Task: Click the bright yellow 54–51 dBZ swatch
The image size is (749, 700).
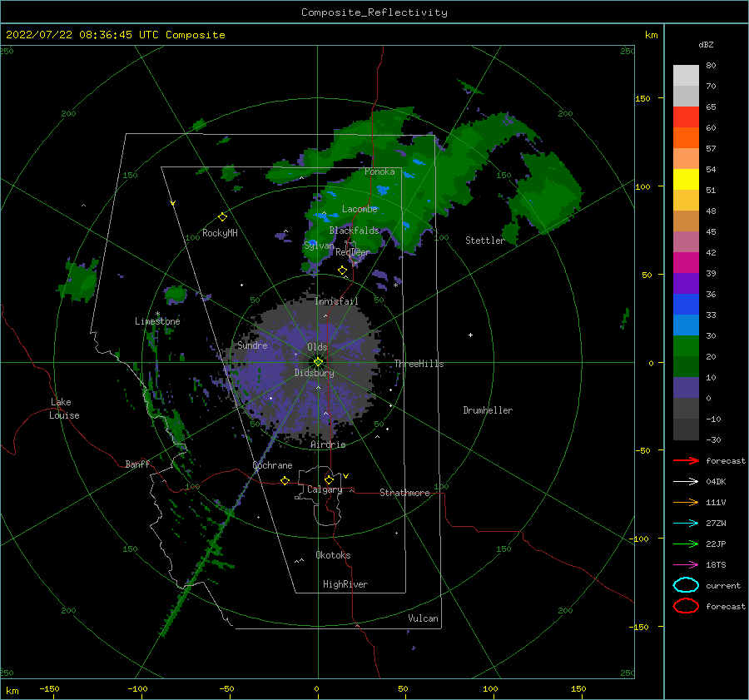Action: (x=686, y=180)
